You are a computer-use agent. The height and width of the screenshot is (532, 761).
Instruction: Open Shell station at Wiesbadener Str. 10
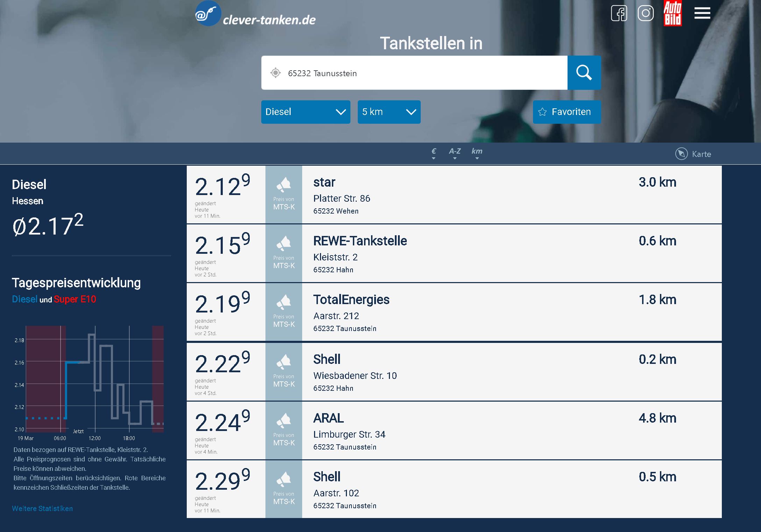[x=327, y=359]
